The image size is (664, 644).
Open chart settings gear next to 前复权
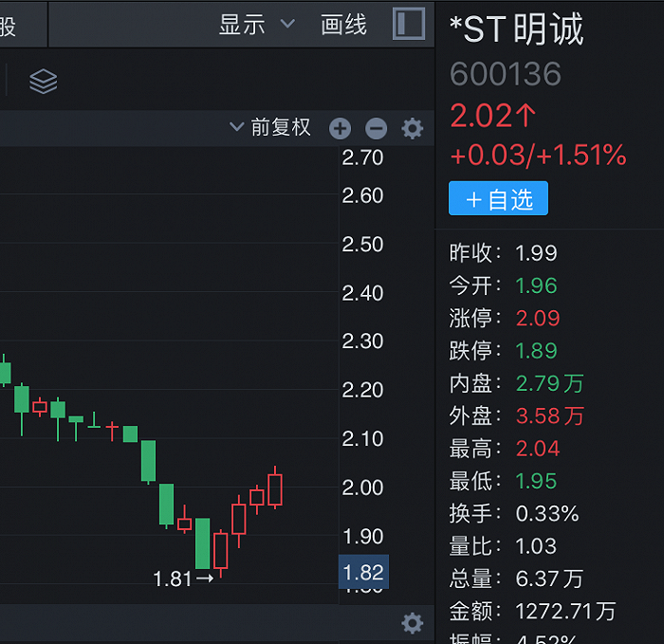(x=412, y=128)
